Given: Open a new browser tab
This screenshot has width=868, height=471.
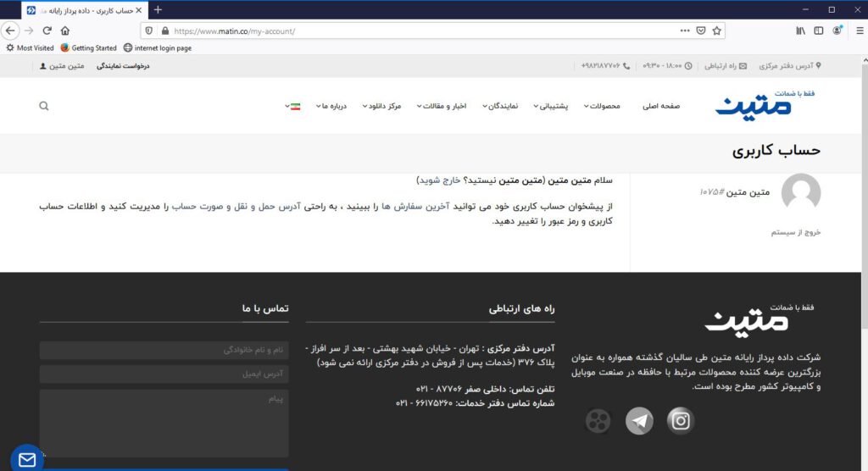Looking at the screenshot, I should tap(158, 10).
